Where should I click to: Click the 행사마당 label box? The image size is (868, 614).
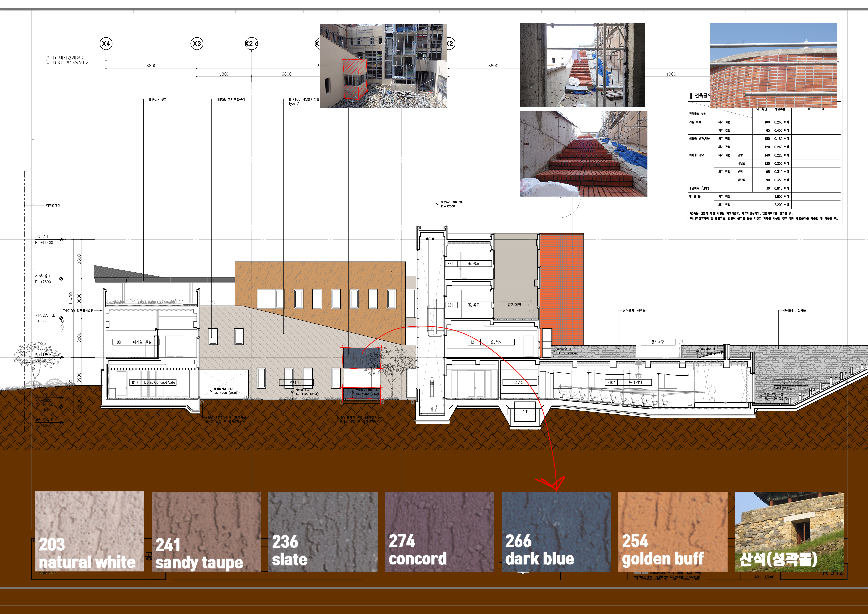point(658,342)
